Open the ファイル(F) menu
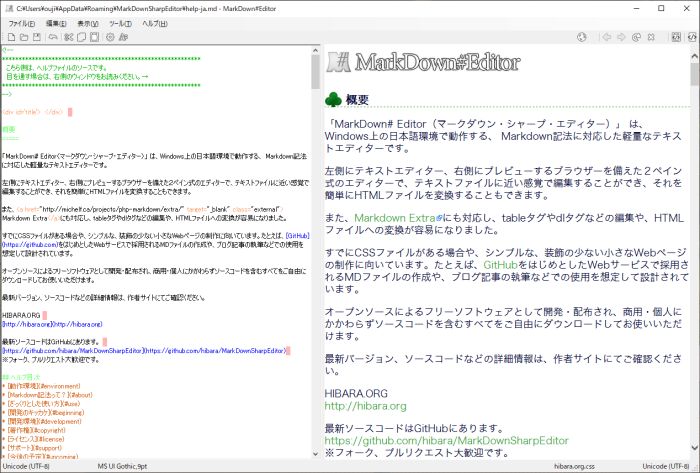 [x=21, y=22]
